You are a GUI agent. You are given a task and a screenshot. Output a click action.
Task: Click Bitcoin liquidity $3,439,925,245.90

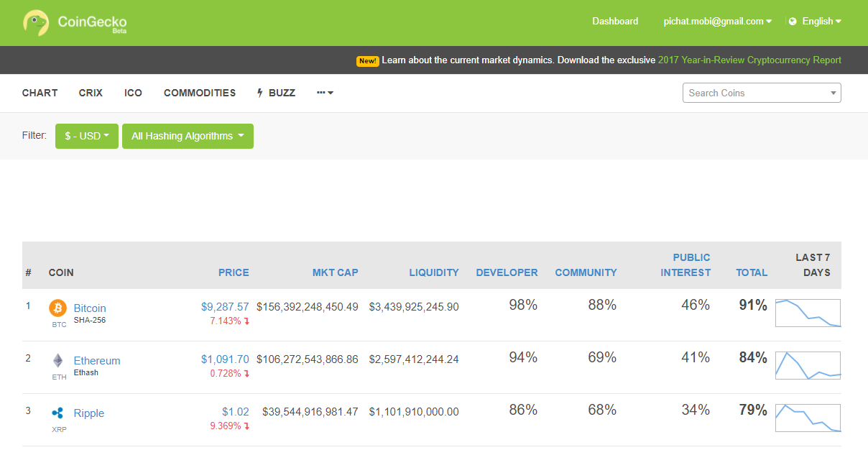point(414,307)
